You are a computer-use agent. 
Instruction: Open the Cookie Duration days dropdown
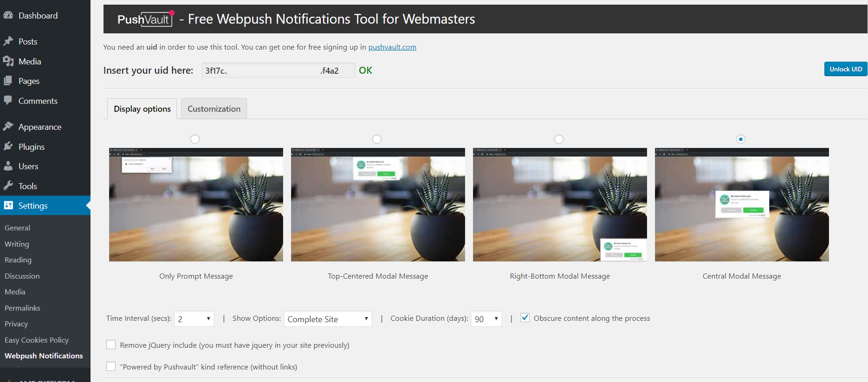(486, 319)
